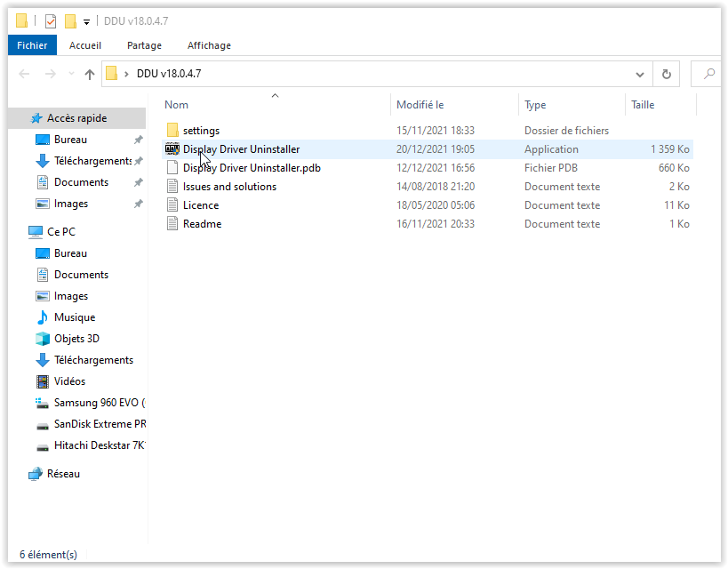
Task: Select Réseau in navigation pane
Action: tap(63, 474)
